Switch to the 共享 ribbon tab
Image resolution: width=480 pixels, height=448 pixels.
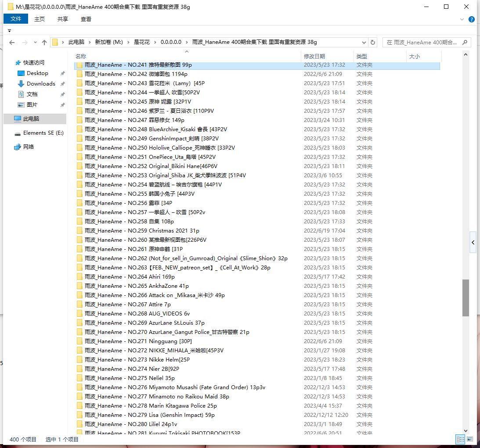coord(62,19)
